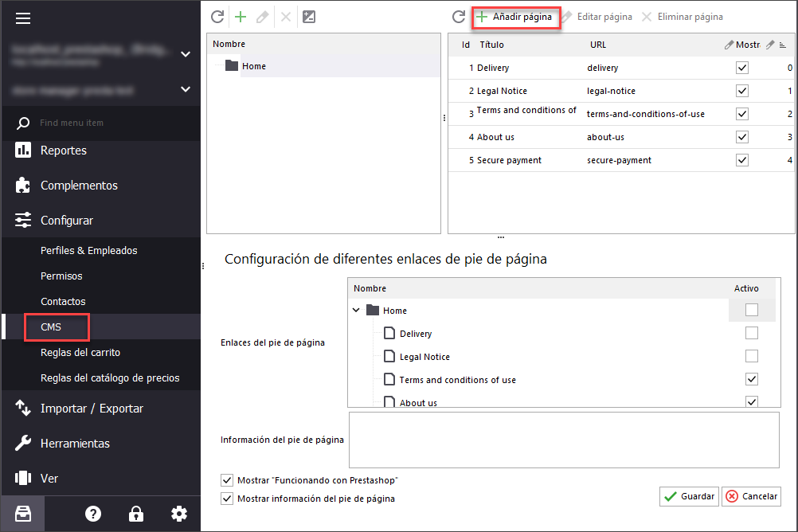Open help question mark icon
The image size is (798, 532).
(93, 514)
